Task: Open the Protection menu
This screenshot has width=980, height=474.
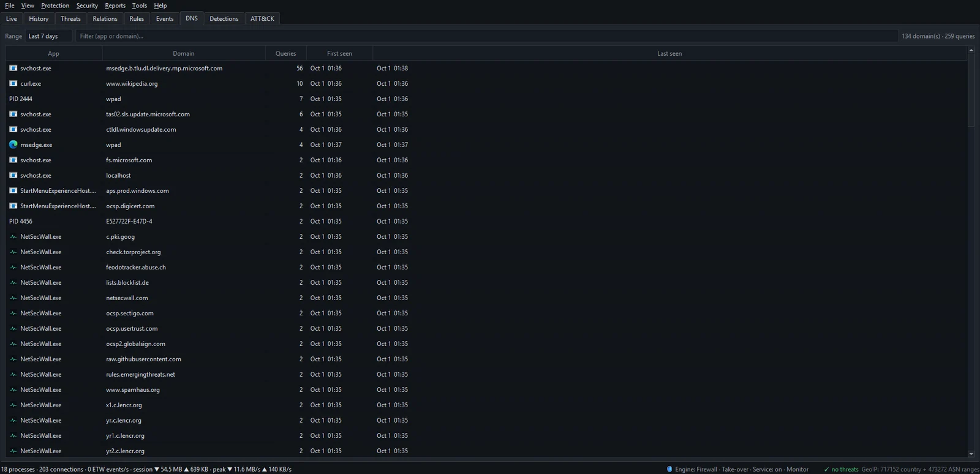Action: coord(55,6)
